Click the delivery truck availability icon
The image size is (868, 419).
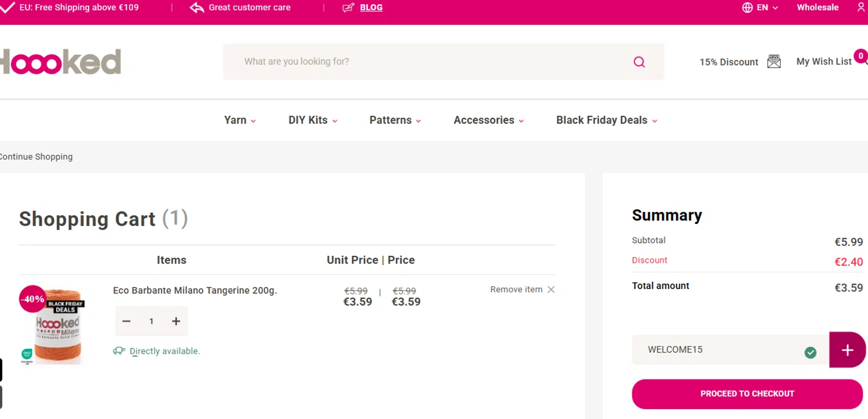(119, 351)
